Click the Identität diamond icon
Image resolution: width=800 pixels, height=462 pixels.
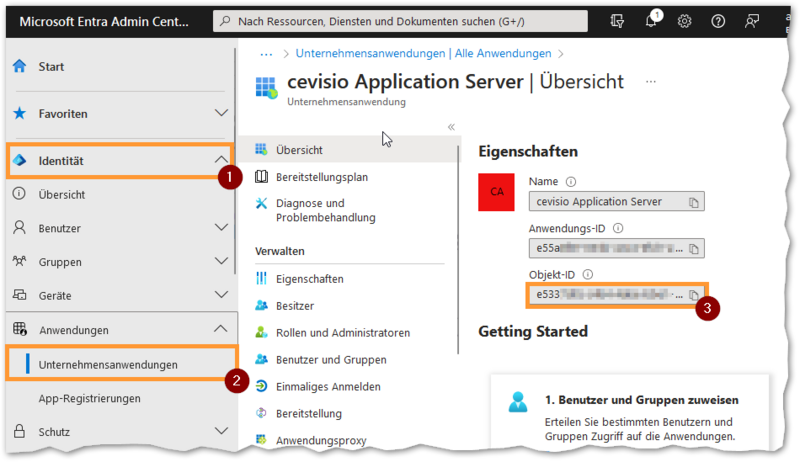point(19,161)
